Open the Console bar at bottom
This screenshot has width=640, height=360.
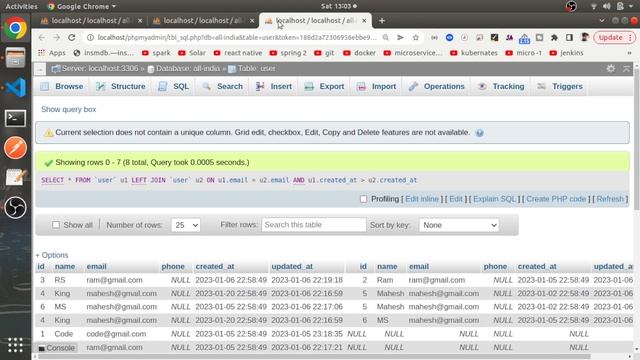click(x=57, y=348)
